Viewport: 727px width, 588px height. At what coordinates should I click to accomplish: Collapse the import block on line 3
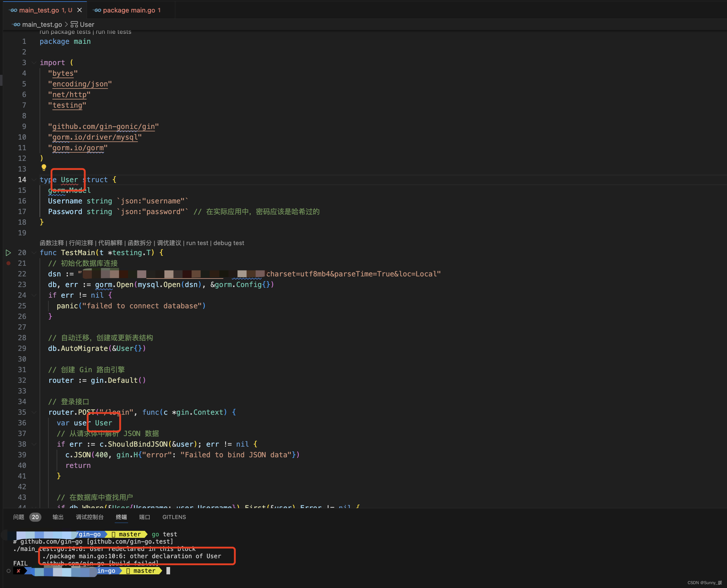34,63
